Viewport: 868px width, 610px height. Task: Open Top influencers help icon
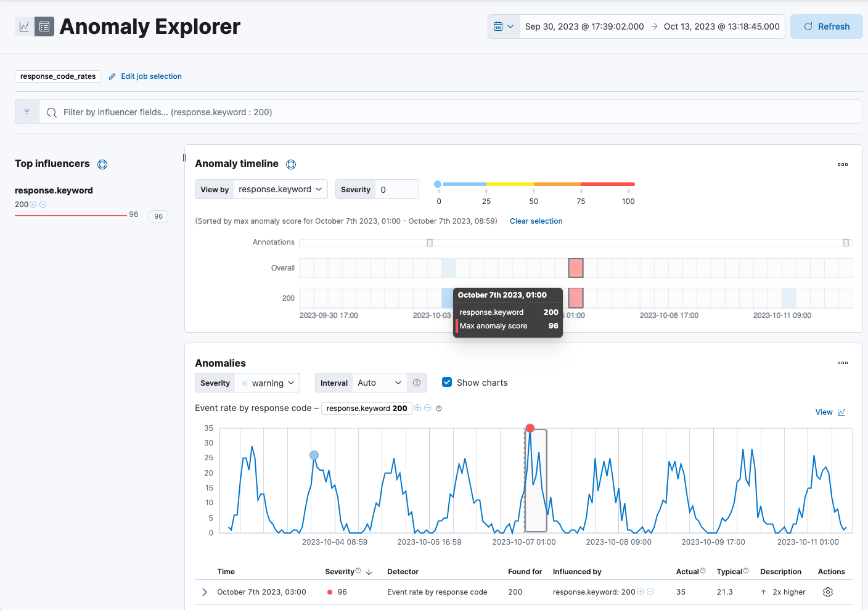coord(102,165)
